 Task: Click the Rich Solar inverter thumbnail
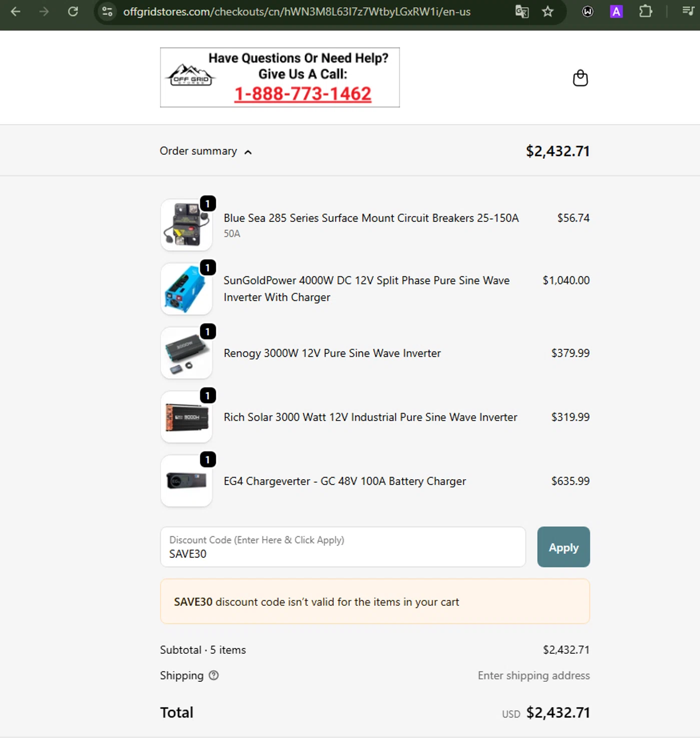(186, 417)
